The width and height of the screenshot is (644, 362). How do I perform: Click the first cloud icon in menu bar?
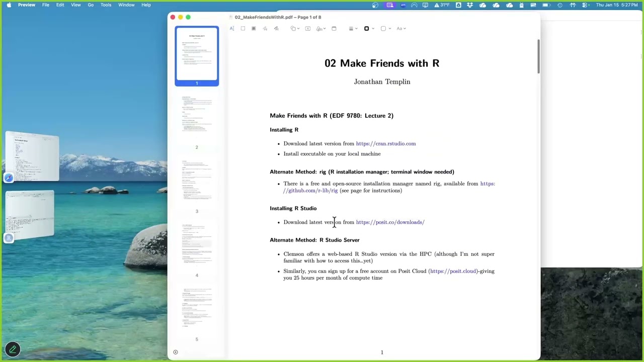tap(482, 5)
